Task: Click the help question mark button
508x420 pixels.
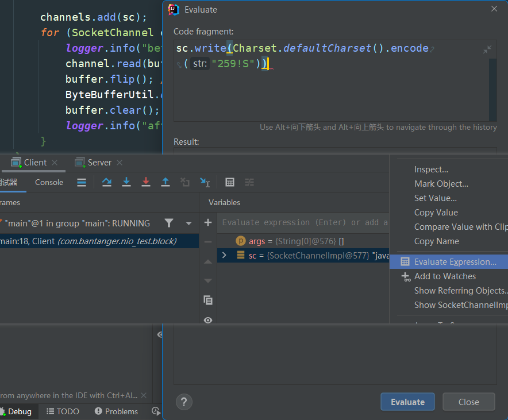Action: (184, 402)
